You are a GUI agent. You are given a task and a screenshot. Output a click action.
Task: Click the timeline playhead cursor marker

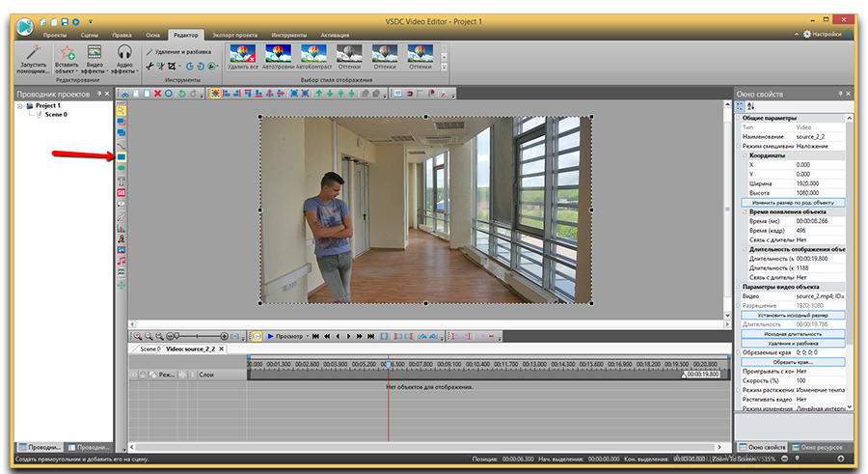(x=388, y=364)
